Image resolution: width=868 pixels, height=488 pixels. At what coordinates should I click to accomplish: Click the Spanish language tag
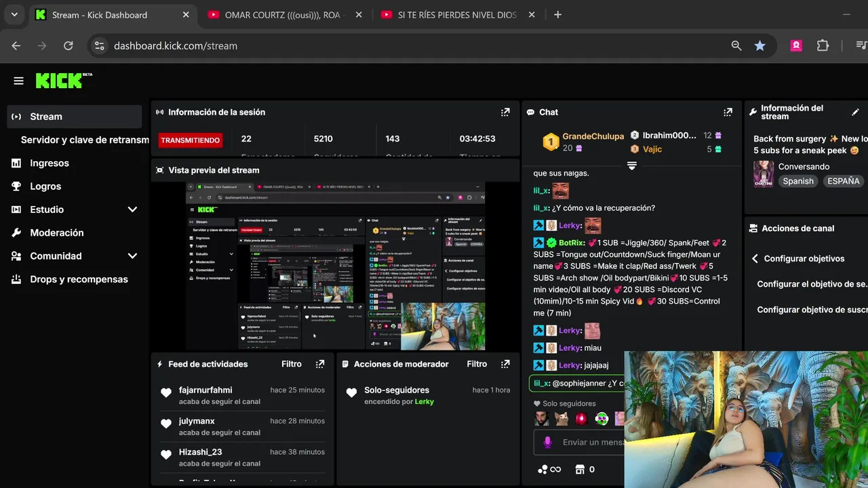(x=798, y=182)
